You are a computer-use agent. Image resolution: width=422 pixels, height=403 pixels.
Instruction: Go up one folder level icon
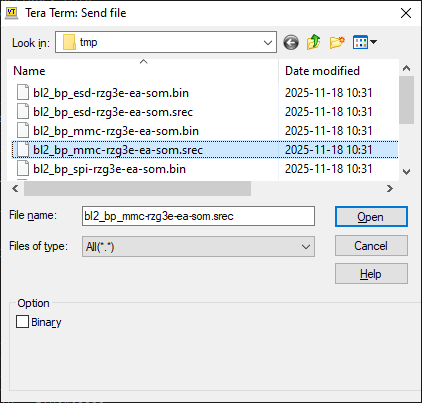313,42
